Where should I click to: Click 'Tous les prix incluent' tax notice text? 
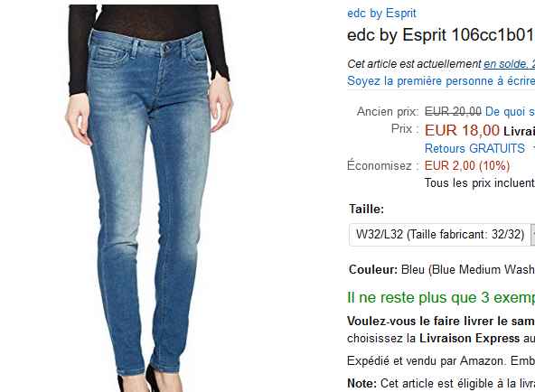(x=480, y=183)
